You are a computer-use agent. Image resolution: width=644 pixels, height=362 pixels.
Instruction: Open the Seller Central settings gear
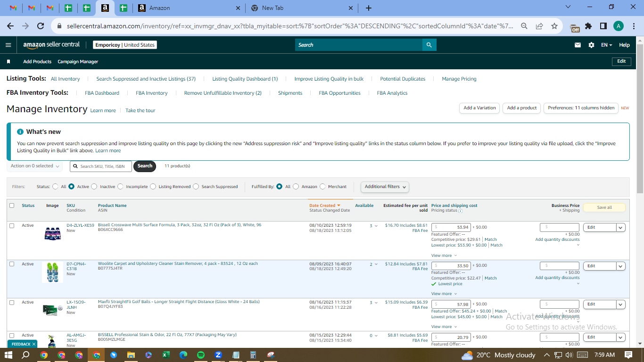(x=591, y=45)
